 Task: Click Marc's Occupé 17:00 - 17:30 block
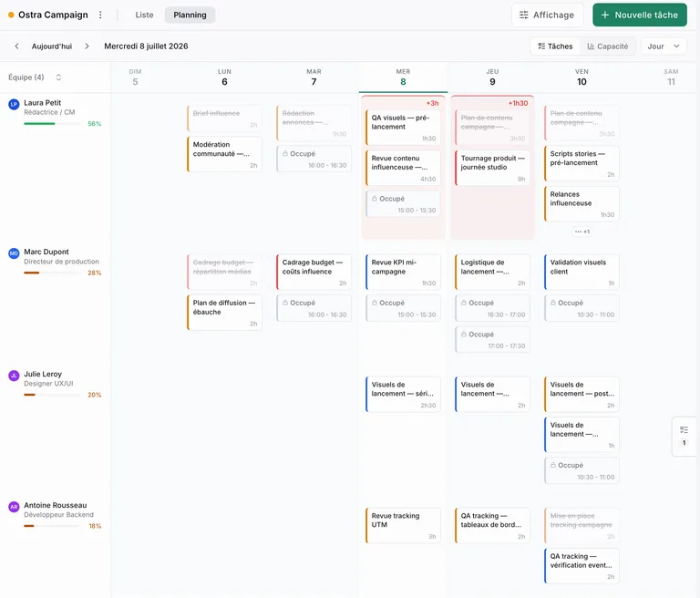492,340
